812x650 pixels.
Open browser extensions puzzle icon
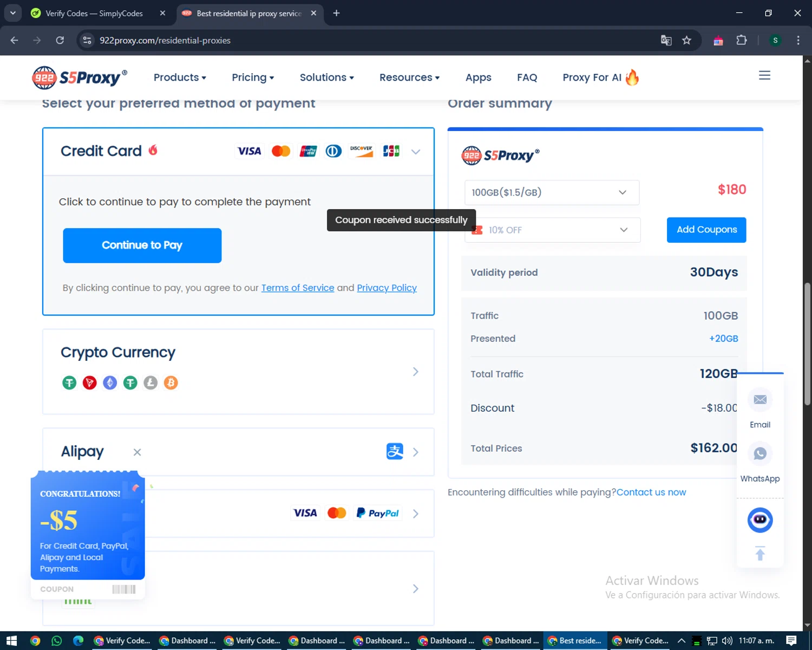pyautogui.click(x=742, y=40)
